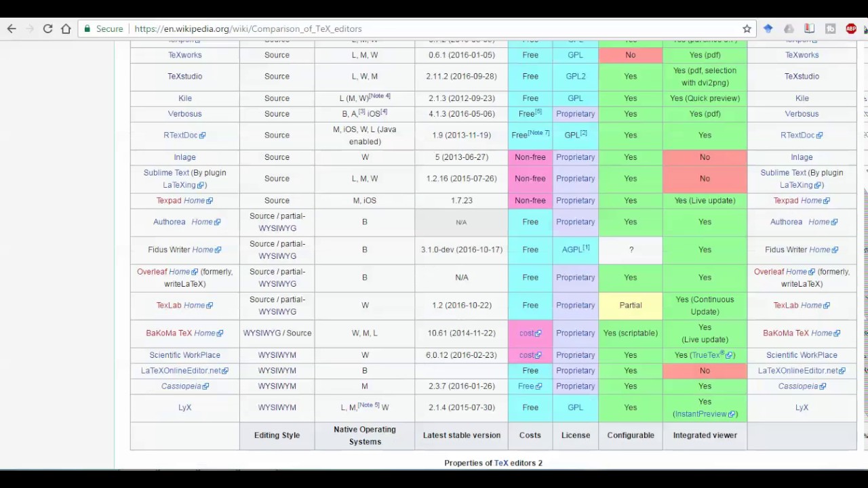Open Authorea's Home link in the left column
The height and width of the screenshot is (488, 868).
tap(205, 222)
